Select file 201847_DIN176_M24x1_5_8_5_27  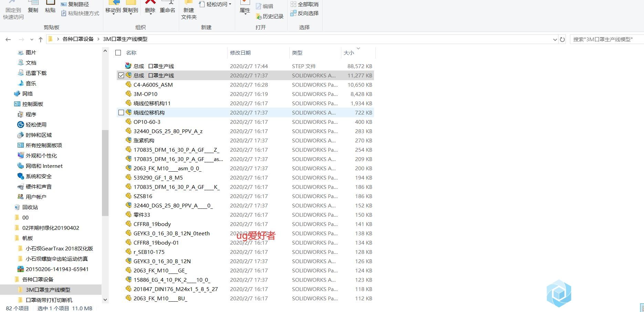pyautogui.click(x=176, y=289)
